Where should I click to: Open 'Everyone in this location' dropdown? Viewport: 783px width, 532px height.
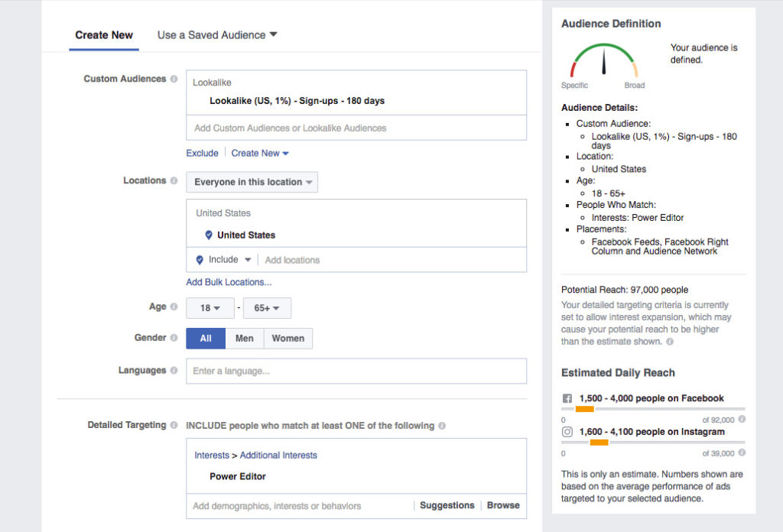[252, 182]
